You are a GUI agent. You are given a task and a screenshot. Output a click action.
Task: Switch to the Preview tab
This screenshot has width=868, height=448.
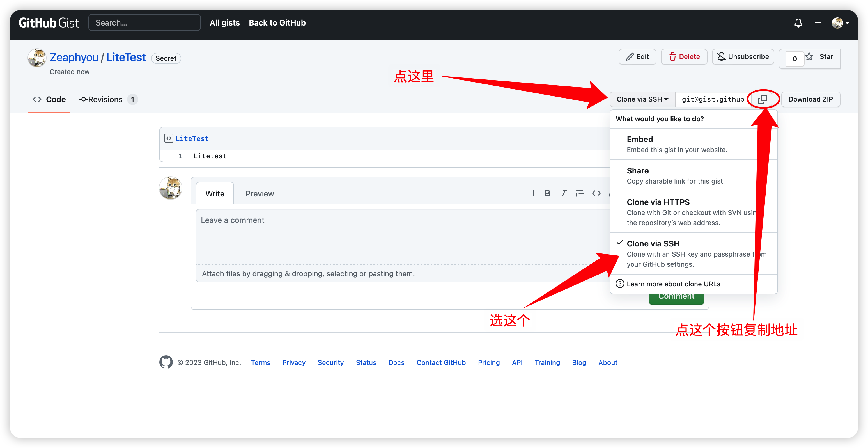click(260, 193)
